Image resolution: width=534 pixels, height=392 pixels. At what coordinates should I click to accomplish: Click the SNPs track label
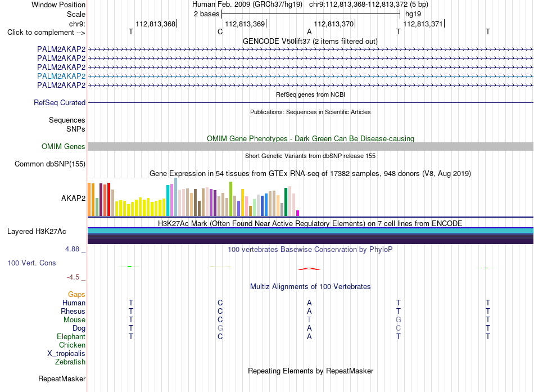(x=76, y=129)
